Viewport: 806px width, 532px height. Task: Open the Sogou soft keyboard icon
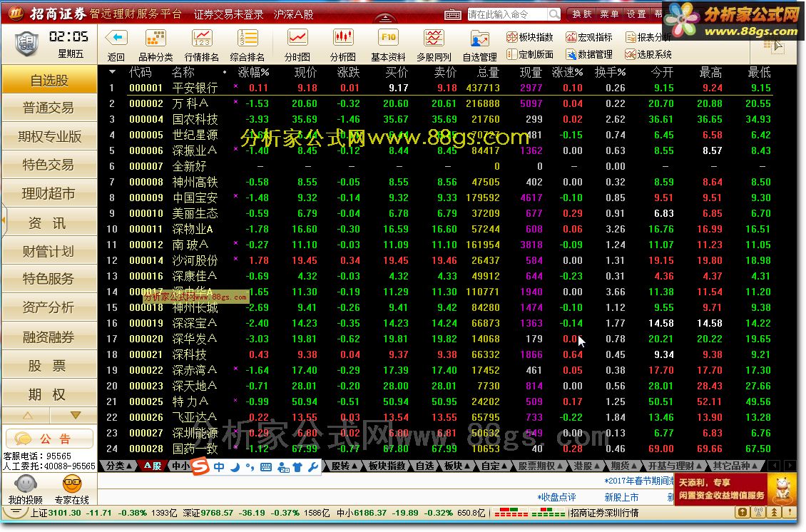(266, 467)
